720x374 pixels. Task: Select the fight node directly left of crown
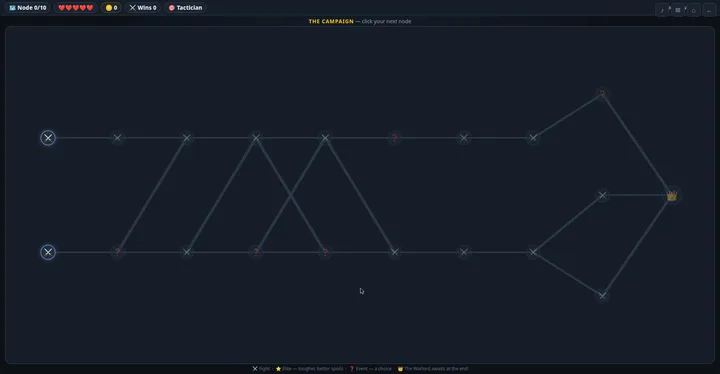[x=602, y=195]
